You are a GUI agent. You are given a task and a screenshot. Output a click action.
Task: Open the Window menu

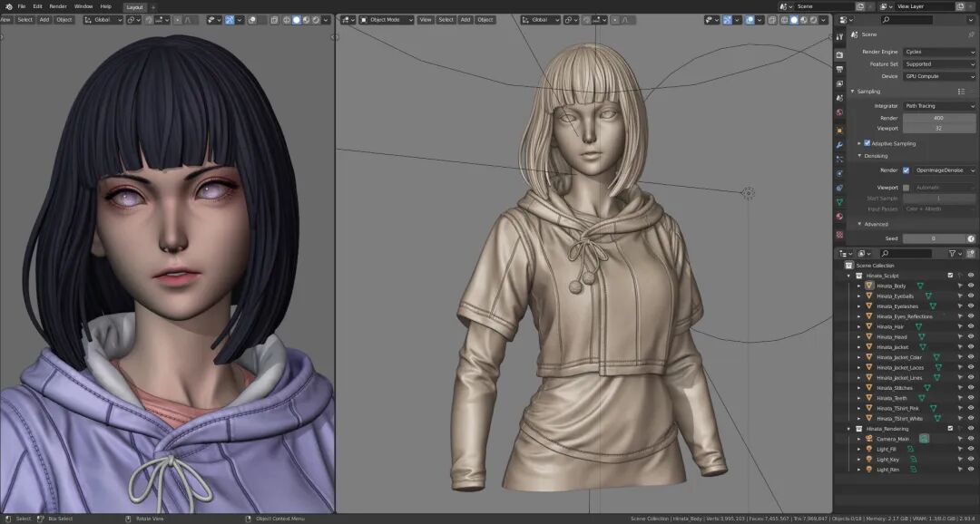[83, 6]
